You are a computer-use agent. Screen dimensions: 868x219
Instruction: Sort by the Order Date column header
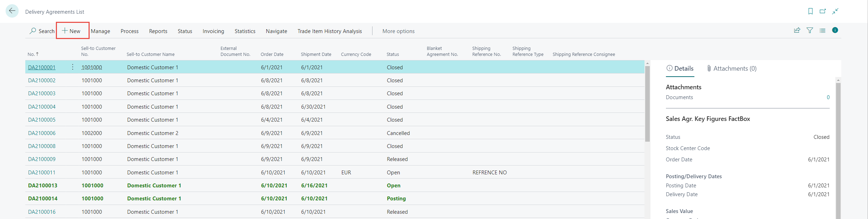tap(272, 54)
